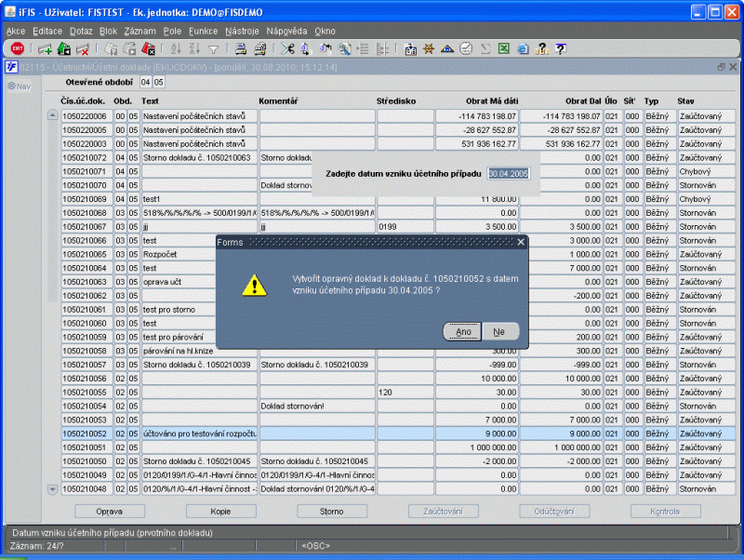This screenshot has height=560, width=744.
Task: Open the Editace menu
Action: [47, 32]
